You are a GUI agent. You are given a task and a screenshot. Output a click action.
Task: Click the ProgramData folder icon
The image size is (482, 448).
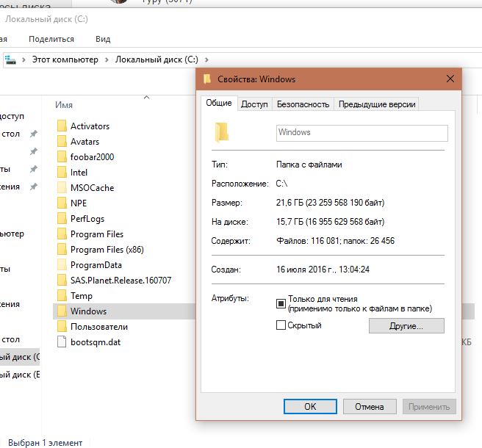click(x=62, y=264)
